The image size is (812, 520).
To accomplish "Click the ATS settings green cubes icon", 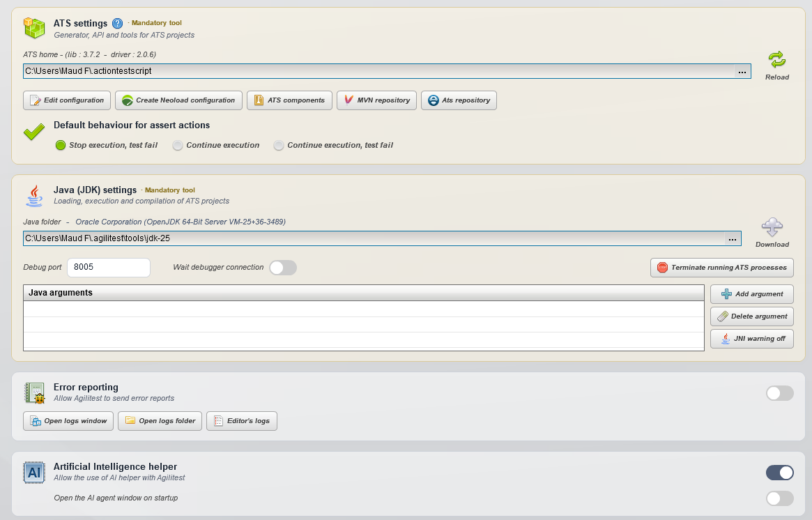I will (x=35, y=27).
